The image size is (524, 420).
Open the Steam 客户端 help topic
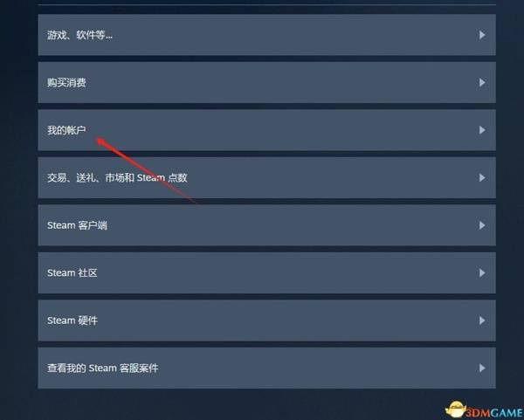click(77, 225)
